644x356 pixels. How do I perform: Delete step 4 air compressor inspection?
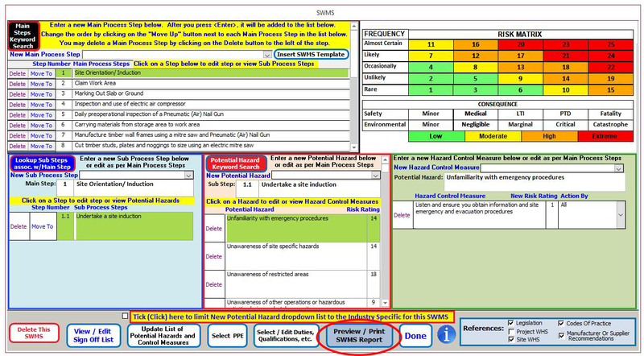(x=18, y=105)
